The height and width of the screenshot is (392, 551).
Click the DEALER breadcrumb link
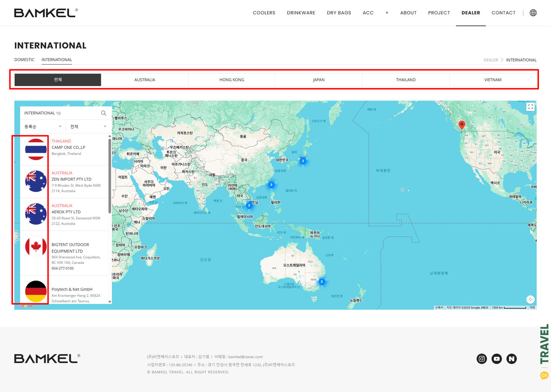point(491,60)
